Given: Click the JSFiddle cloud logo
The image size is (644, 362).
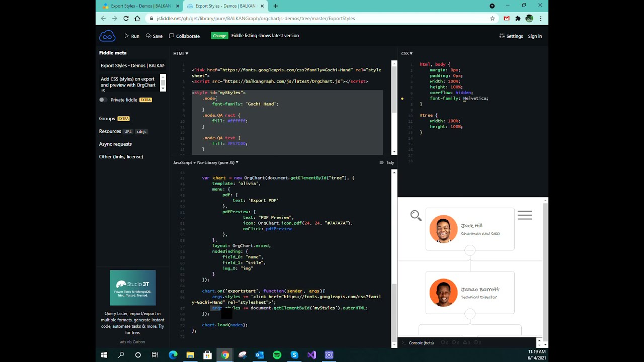Looking at the screenshot, I should (107, 36).
